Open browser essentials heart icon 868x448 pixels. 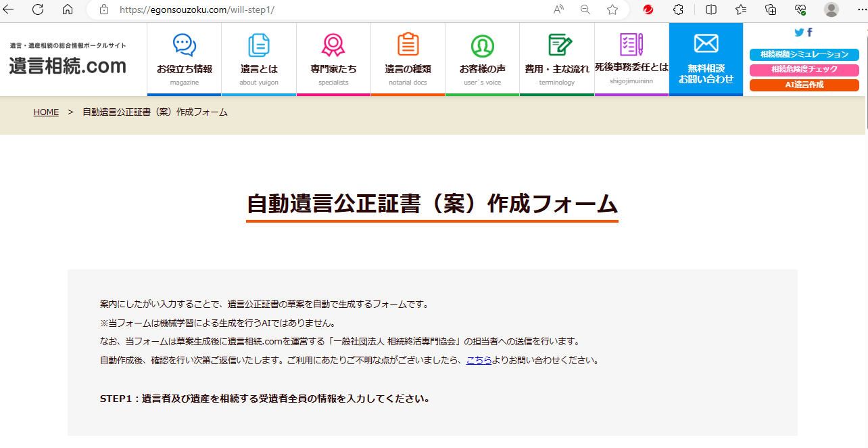[x=800, y=9]
